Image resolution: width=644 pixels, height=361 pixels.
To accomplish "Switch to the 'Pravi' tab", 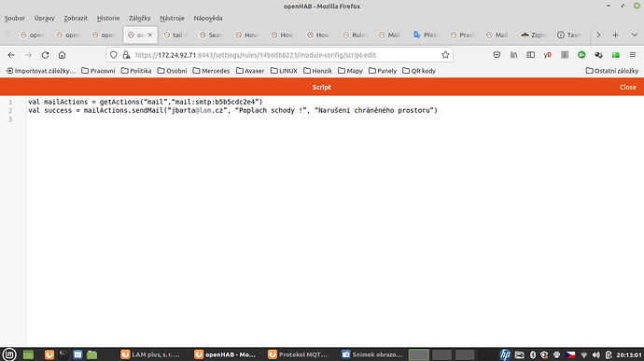I will 462,35.
